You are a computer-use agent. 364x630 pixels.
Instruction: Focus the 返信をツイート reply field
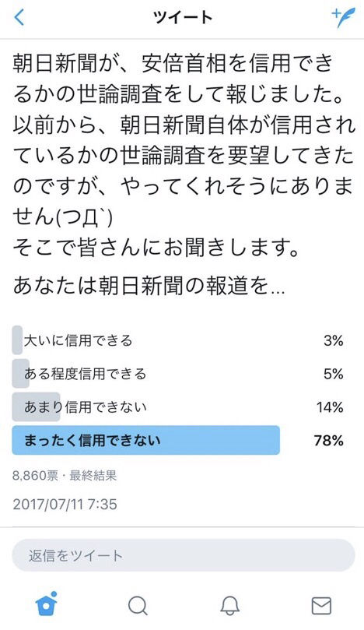click(184, 556)
